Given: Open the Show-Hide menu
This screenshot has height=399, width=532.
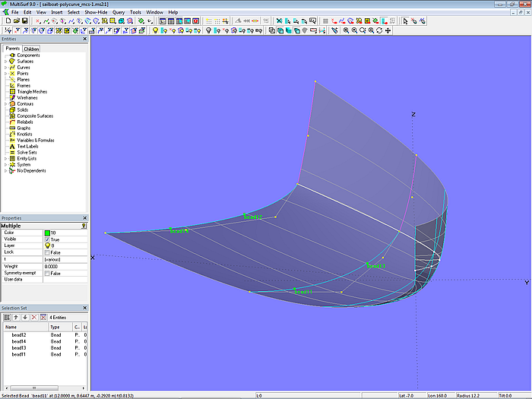Looking at the screenshot, I should click(x=96, y=13).
